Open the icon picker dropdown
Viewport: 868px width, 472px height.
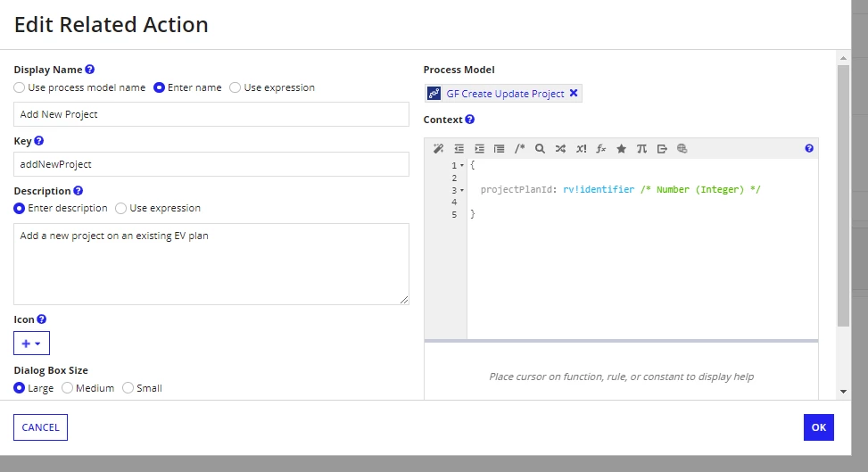(31, 343)
